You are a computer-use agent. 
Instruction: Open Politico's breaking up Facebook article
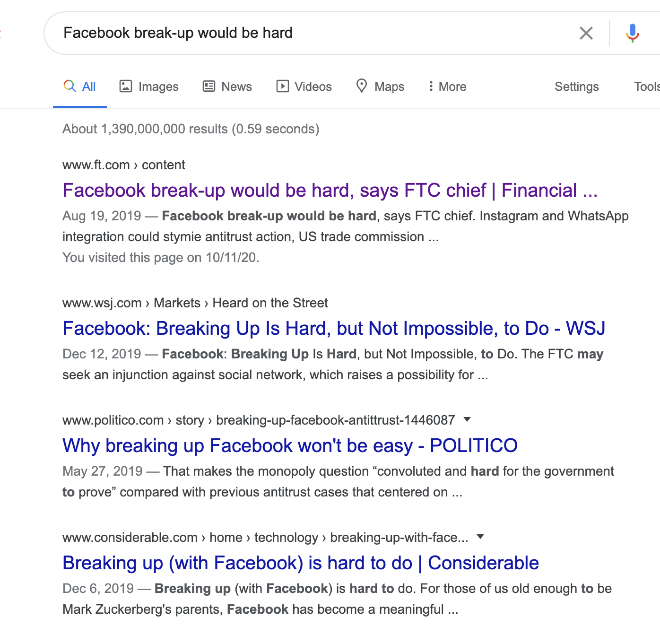290,446
